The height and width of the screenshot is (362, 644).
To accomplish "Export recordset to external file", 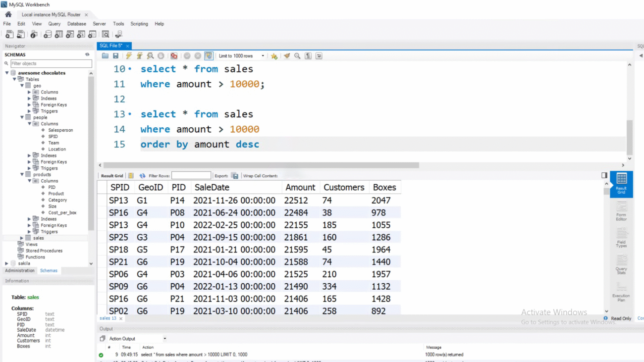I will coord(235,176).
